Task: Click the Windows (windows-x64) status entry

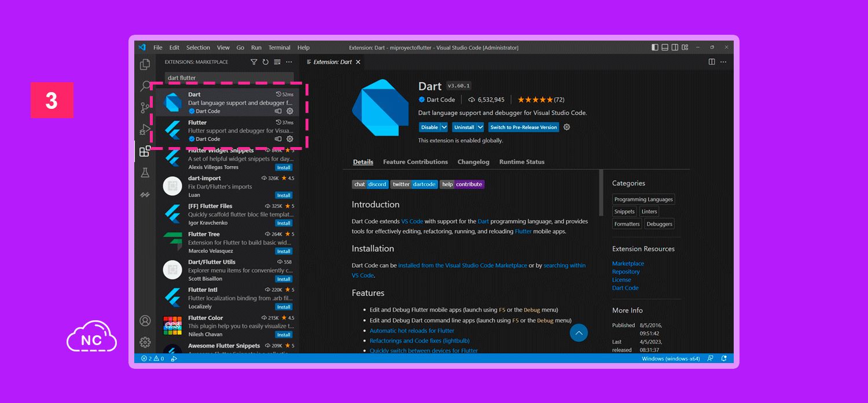Action: [x=671, y=358]
